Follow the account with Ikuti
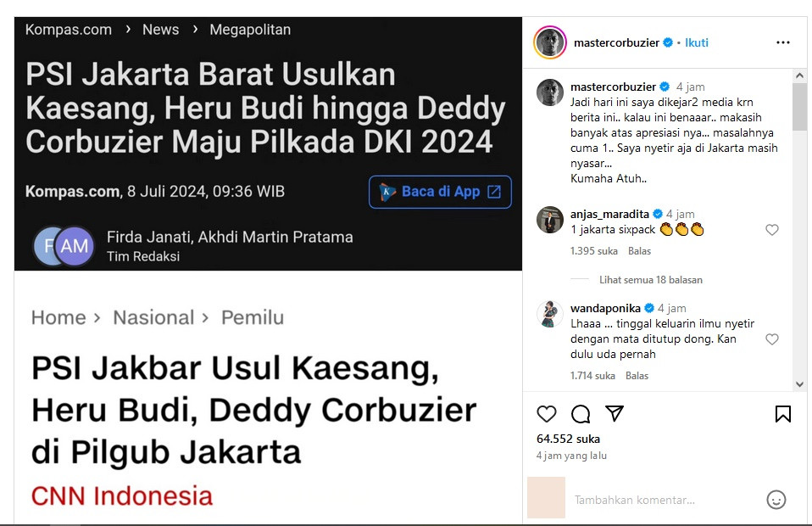Viewport: 812px width, 526px height. 697,42
